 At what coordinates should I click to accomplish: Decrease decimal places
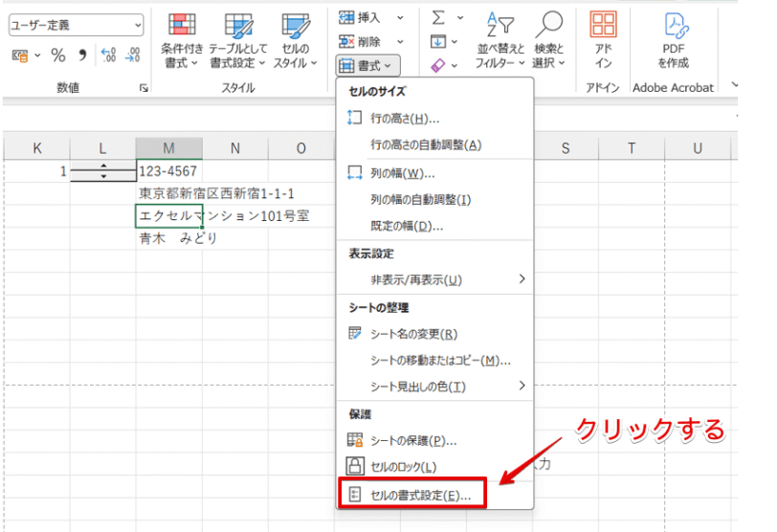132,55
